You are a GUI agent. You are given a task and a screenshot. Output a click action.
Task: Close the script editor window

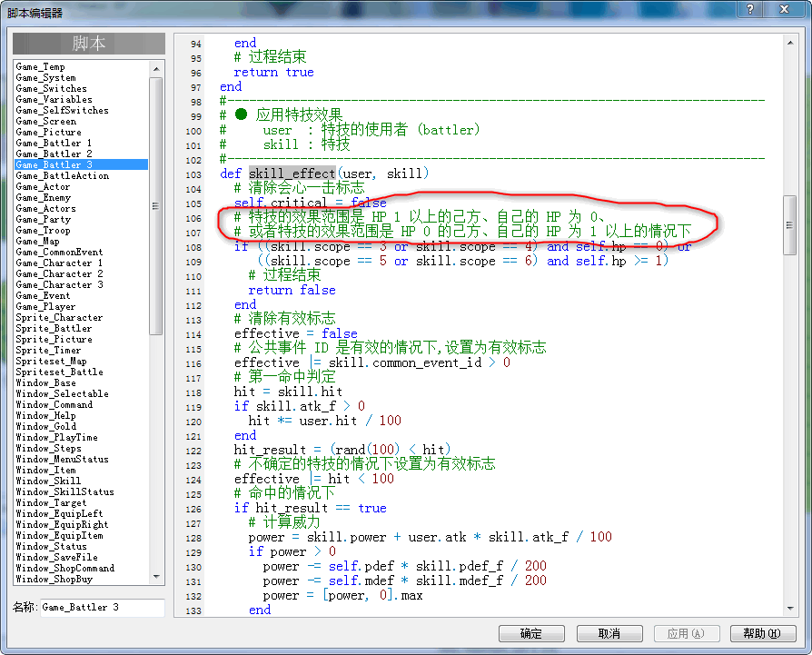click(784, 8)
